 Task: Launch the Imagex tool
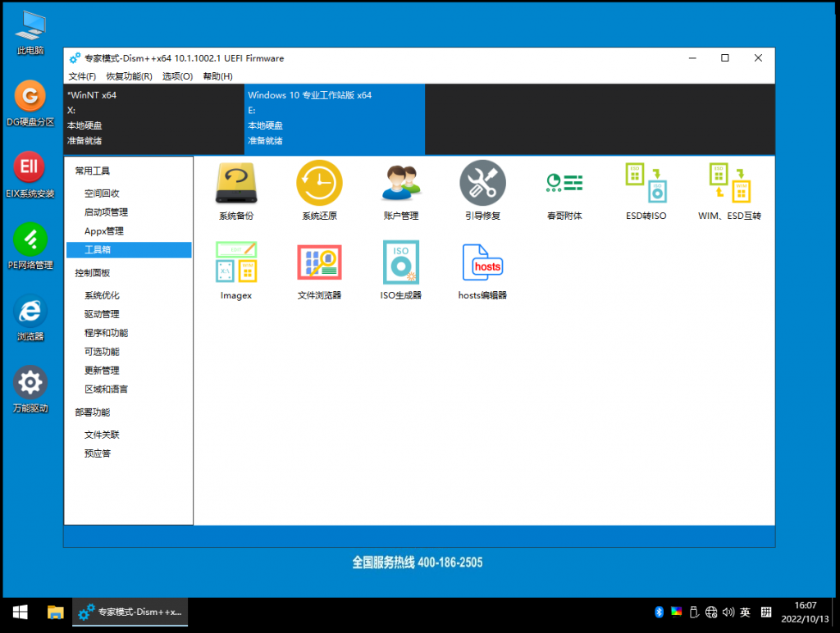[236, 271]
